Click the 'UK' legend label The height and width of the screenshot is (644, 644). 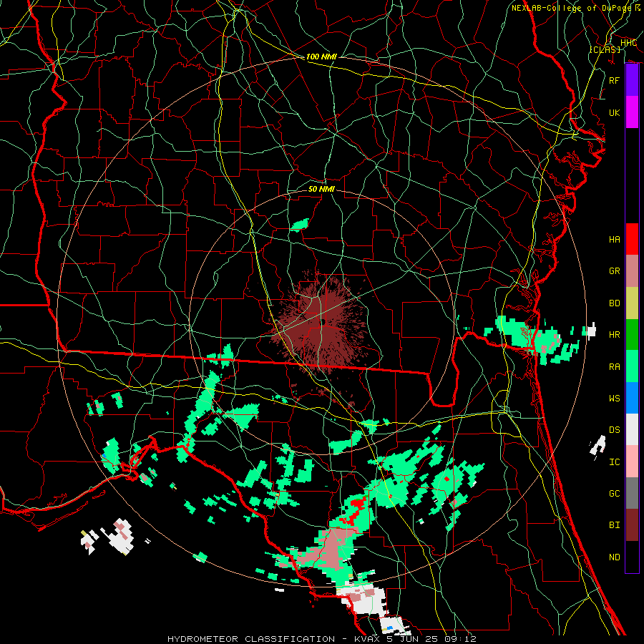[x=614, y=113]
